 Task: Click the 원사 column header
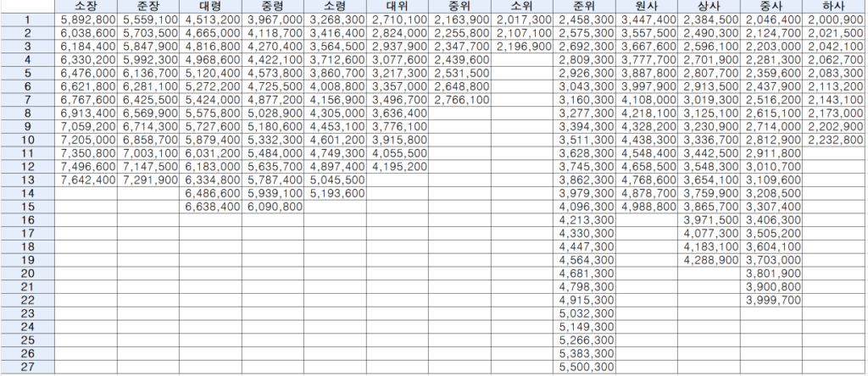click(648, 6)
